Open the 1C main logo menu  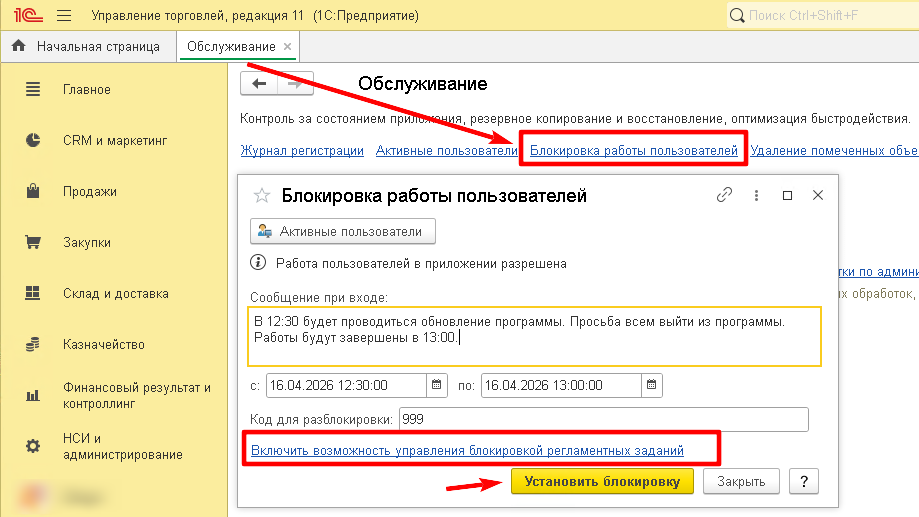pyautogui.click(x=28, y=15)
